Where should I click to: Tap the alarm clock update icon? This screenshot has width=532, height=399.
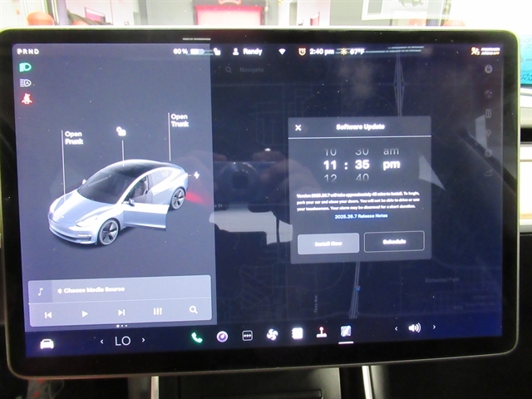coord(302,52)
